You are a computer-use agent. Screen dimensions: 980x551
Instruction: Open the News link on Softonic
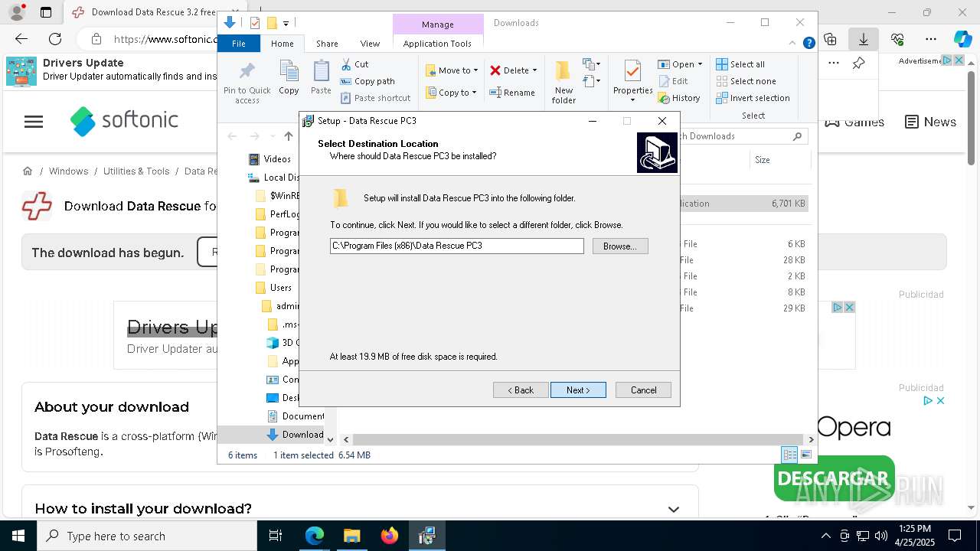(930, 122)
